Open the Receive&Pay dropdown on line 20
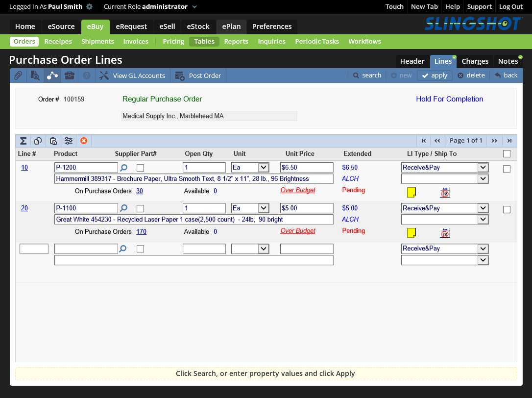The image size is (532, 398). click(483, 208)
